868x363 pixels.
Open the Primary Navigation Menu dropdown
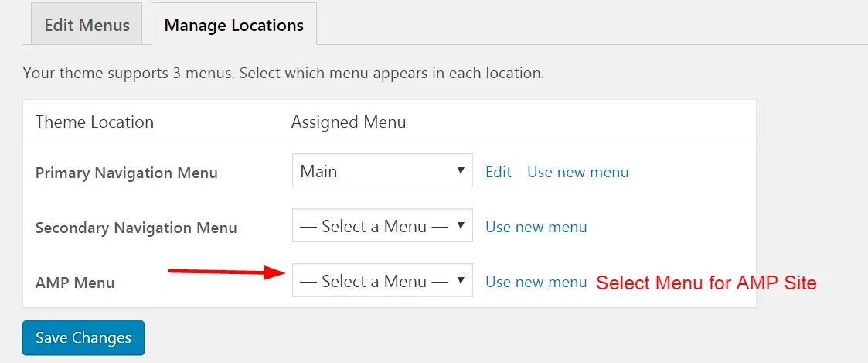pos(383,171)
